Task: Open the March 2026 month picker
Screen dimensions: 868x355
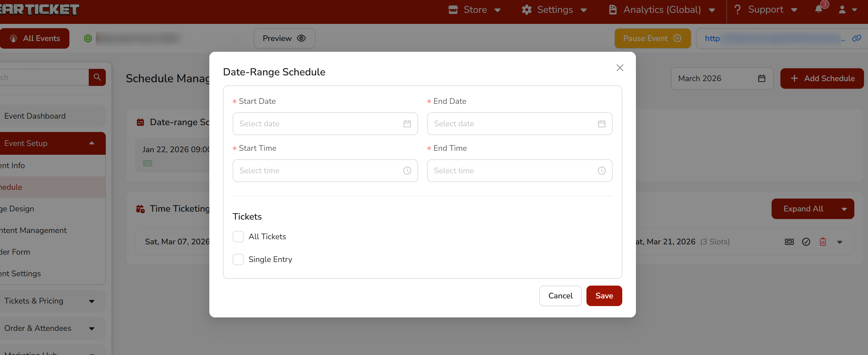Action: click(x=722, y=79)
